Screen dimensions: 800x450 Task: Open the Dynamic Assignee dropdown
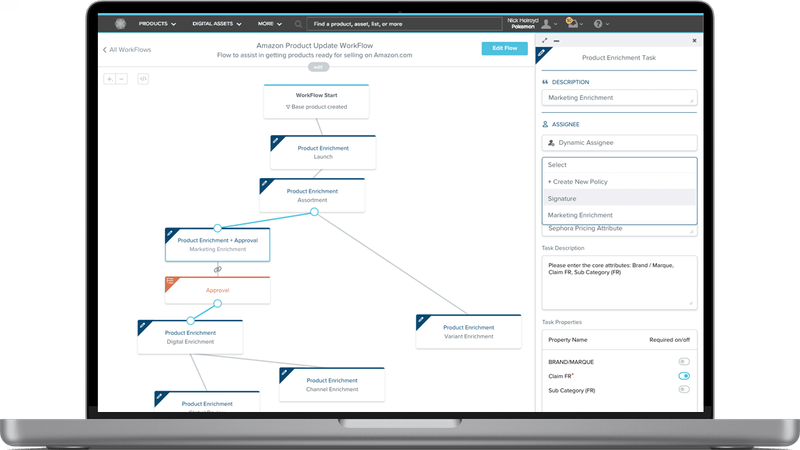click(x=619, y=143)
